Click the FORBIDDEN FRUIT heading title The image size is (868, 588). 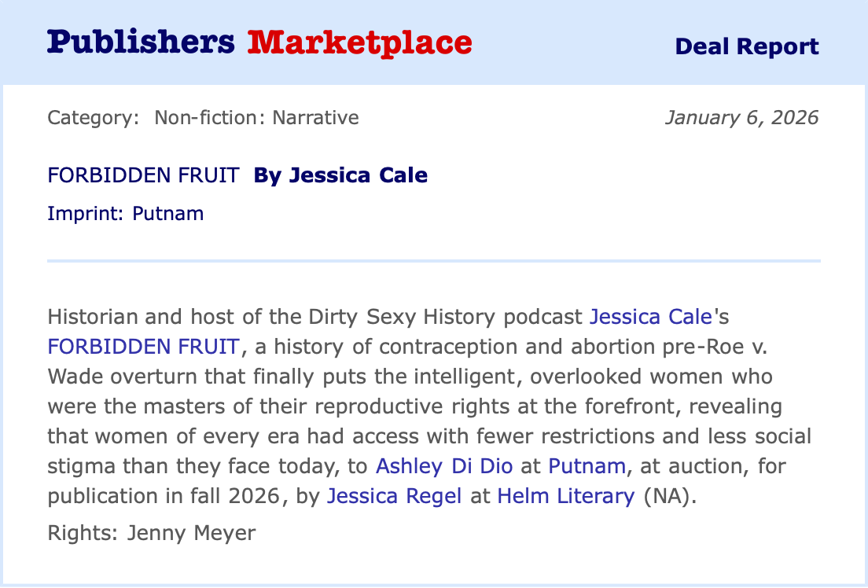point(143,175)
